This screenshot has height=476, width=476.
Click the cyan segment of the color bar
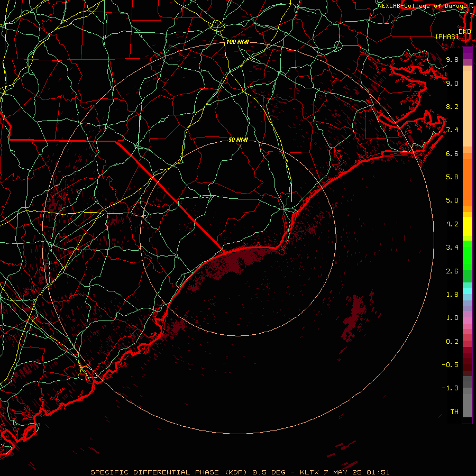(x=467, y=291)
